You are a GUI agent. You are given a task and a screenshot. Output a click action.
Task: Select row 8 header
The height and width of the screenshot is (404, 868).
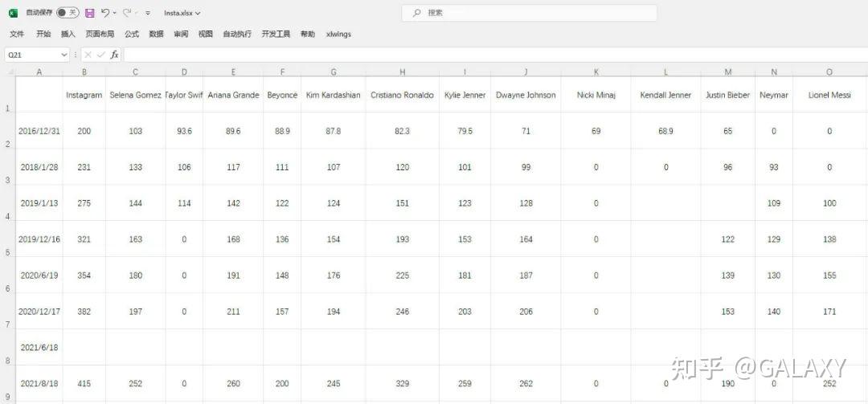(7, 348)
